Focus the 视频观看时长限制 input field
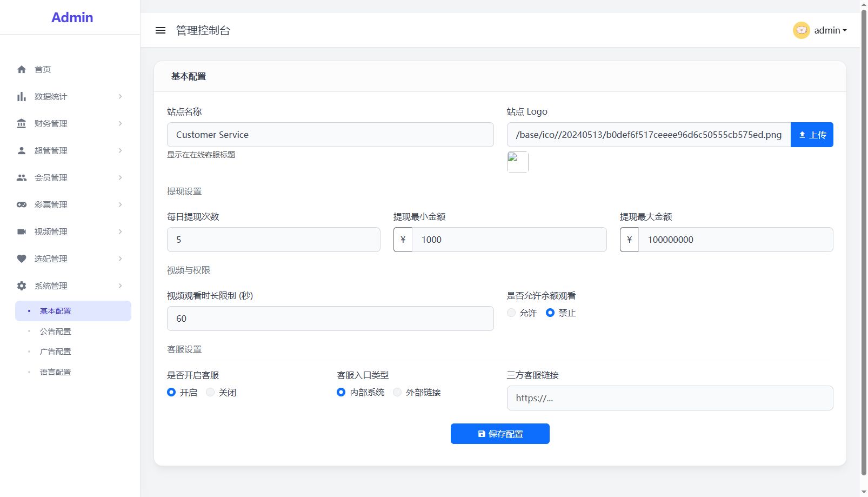This screenshot has height=497, width=868. 330,319
